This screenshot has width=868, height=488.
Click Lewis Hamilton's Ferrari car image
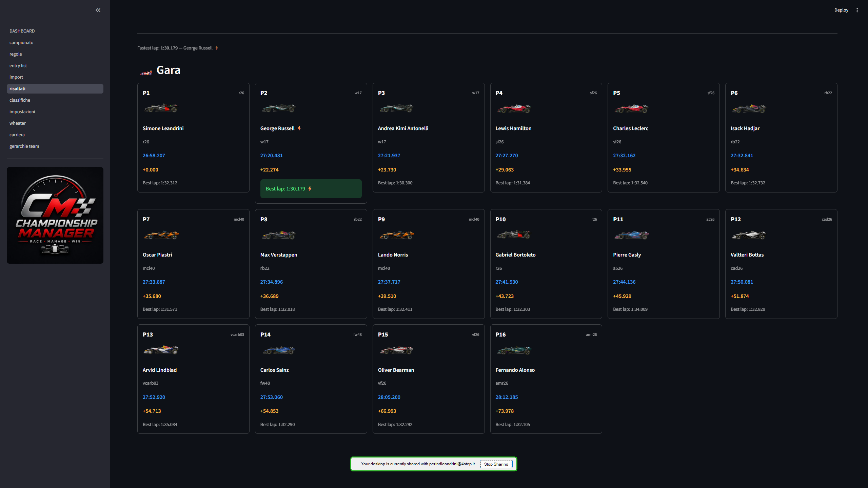click(513, 108)
